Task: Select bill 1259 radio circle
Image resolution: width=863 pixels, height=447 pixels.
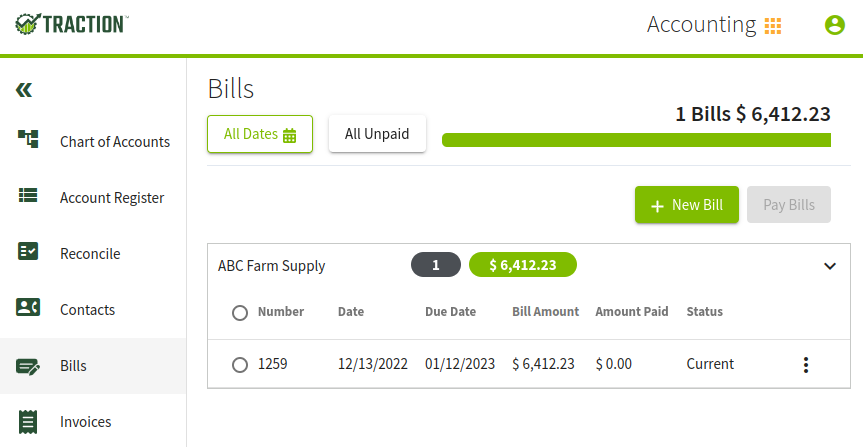Action: pyautogui.click(x=239, y=364)
